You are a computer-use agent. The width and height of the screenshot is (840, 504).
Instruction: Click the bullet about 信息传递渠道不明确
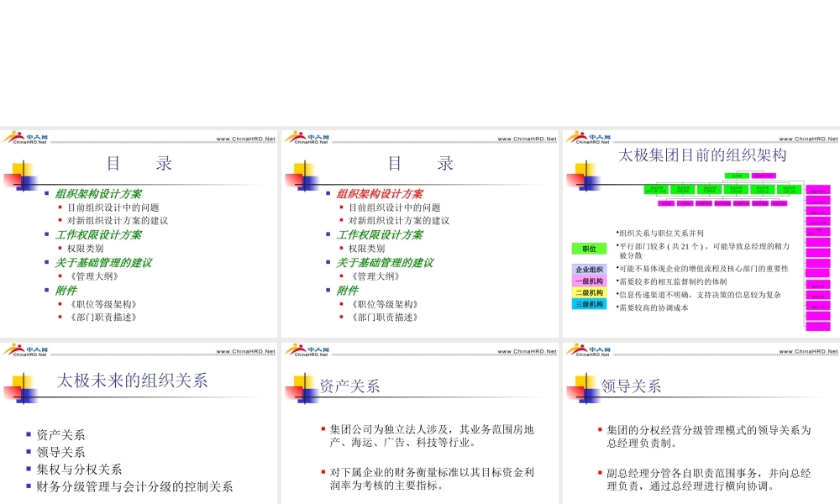[698, 295]
